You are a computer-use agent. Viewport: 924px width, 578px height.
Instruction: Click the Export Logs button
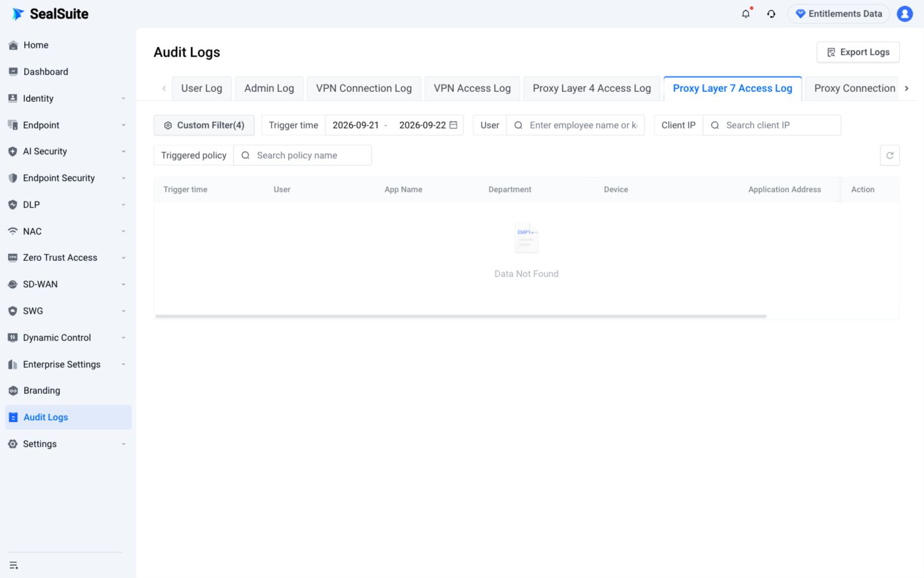858,52
